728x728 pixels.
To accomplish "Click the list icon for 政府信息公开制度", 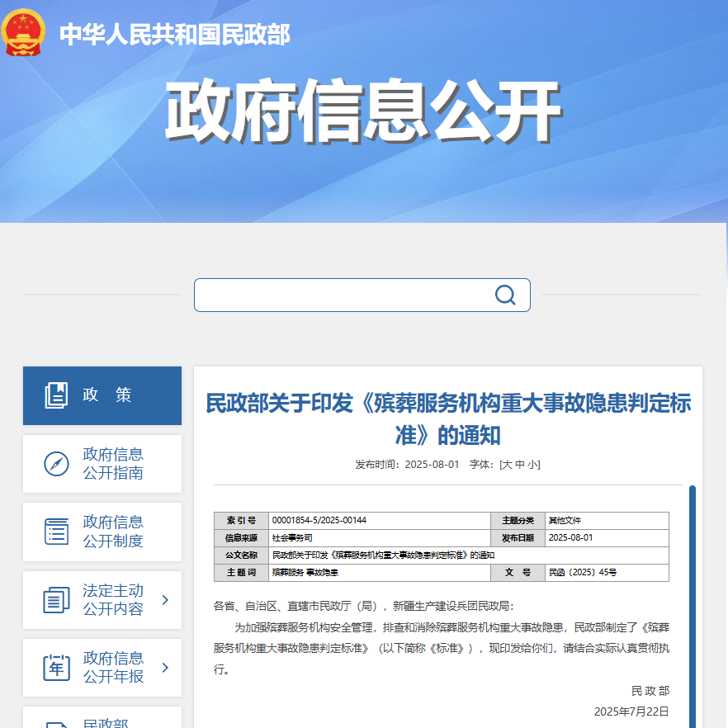I will point(56,532).
